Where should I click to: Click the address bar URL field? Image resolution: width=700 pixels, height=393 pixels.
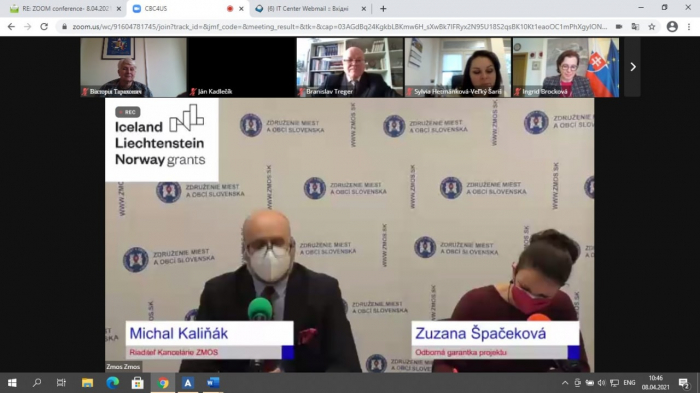pyautogui.click(x=339, y=27)
